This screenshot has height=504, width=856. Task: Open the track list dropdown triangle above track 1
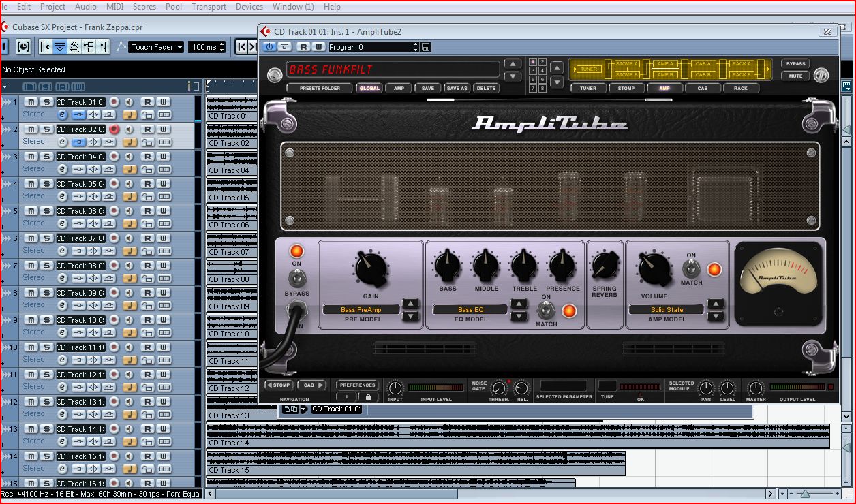pos(5,86)
